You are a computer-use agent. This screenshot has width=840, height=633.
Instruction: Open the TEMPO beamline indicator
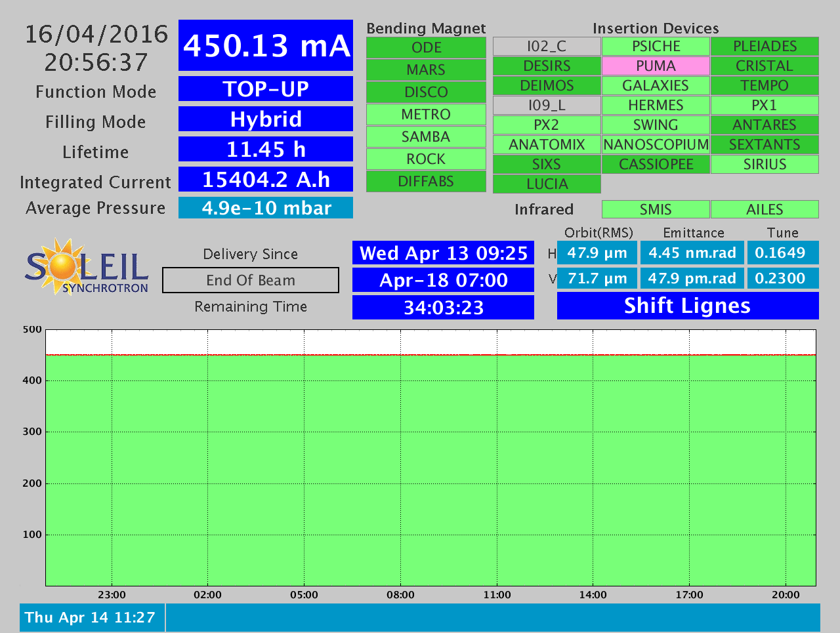765,86
